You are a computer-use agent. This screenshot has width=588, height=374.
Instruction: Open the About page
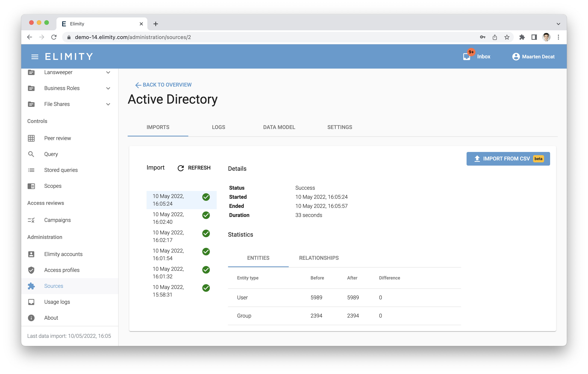click(51, 318)
